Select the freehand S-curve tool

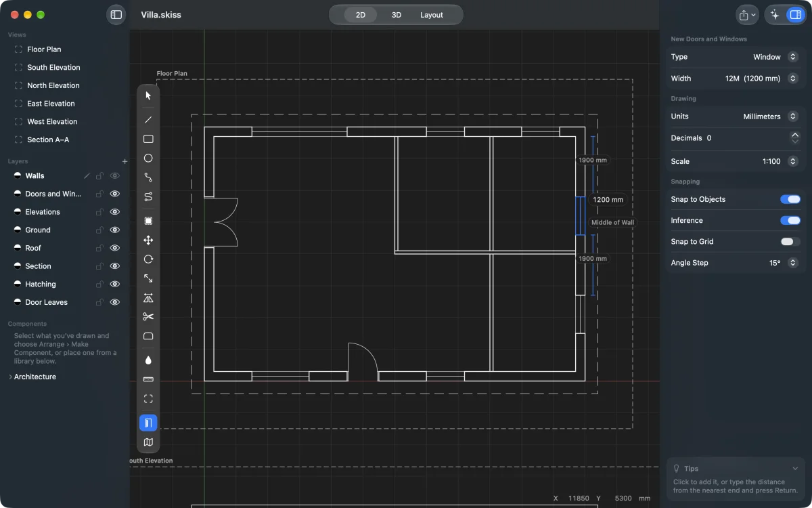pos(148,196)
